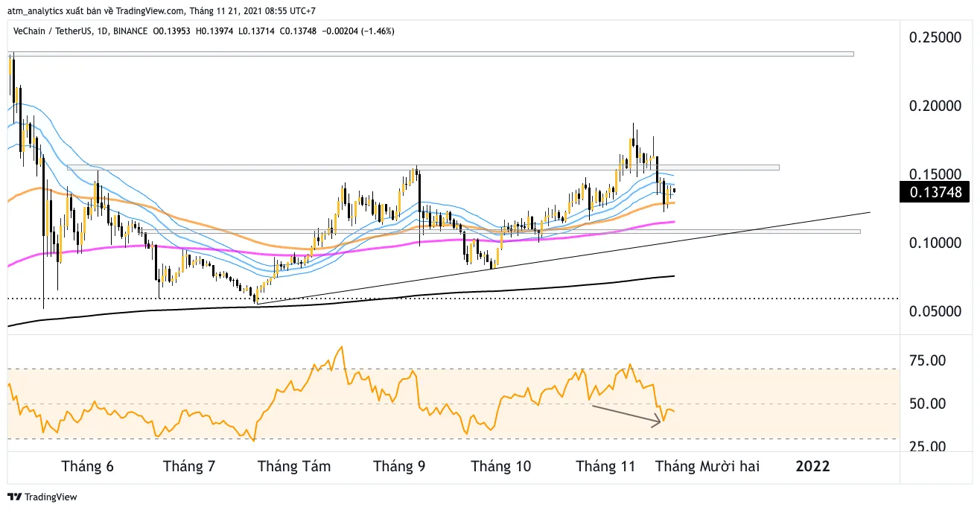Click the 0.15000 price axis label
Viewport: 980px width, 510px height.
tap(936, 174)
